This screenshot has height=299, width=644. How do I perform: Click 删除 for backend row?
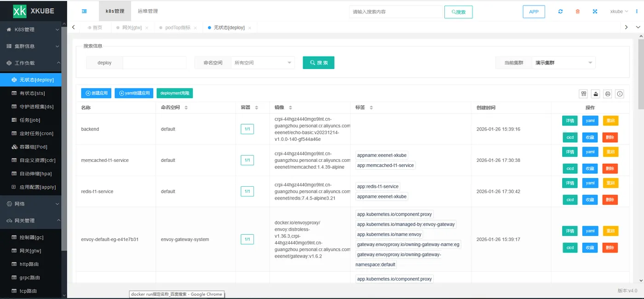click(x=610, y=137)
